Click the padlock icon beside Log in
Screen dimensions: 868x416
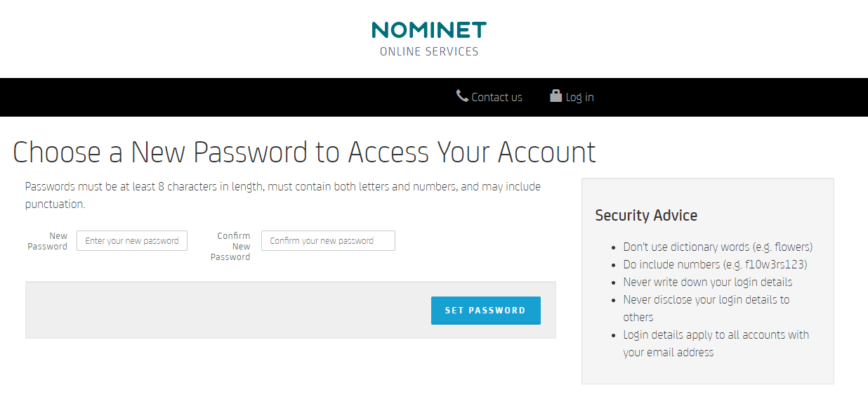(x=556, y=96)
